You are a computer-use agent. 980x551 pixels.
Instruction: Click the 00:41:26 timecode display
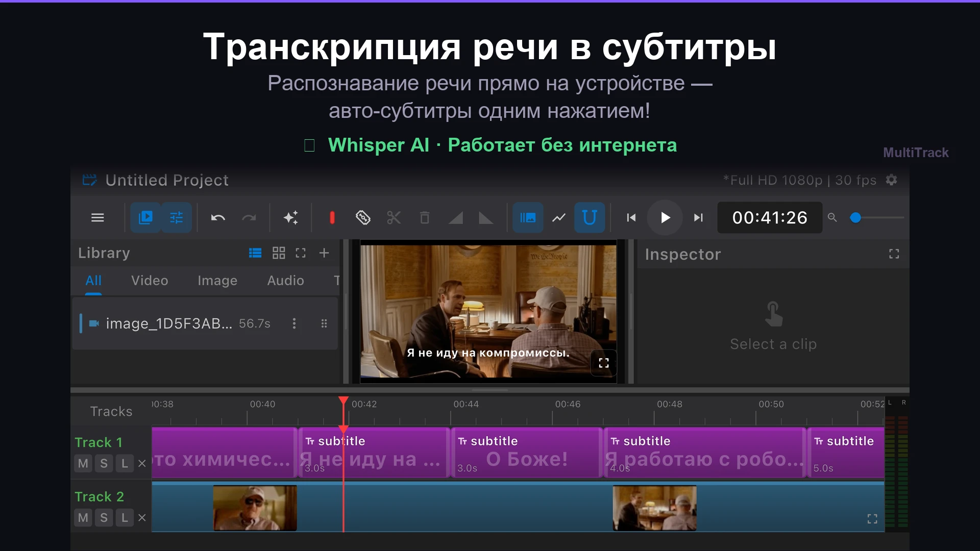[x=770, y=218]
